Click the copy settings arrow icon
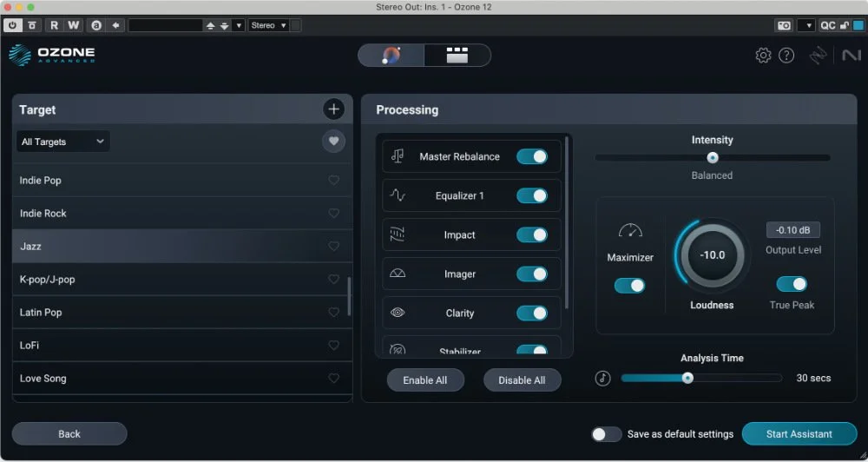 coord(115,25)
